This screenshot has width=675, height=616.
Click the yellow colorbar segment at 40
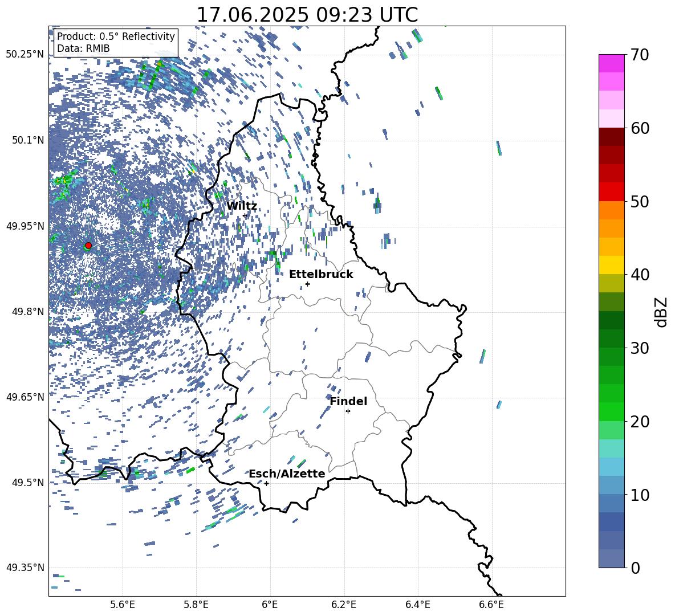click(612, 265)
